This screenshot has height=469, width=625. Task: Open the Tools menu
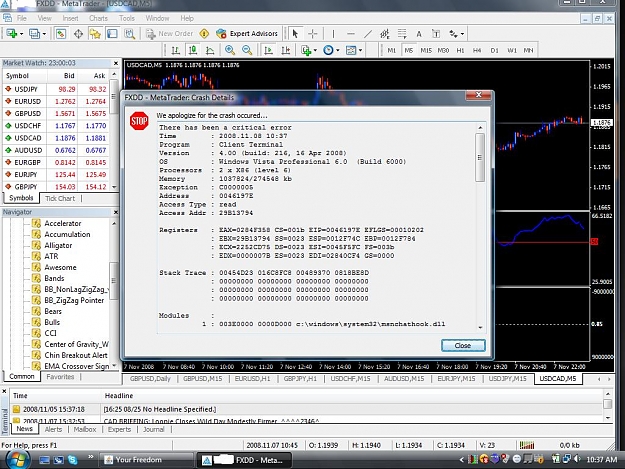point(127,18)
